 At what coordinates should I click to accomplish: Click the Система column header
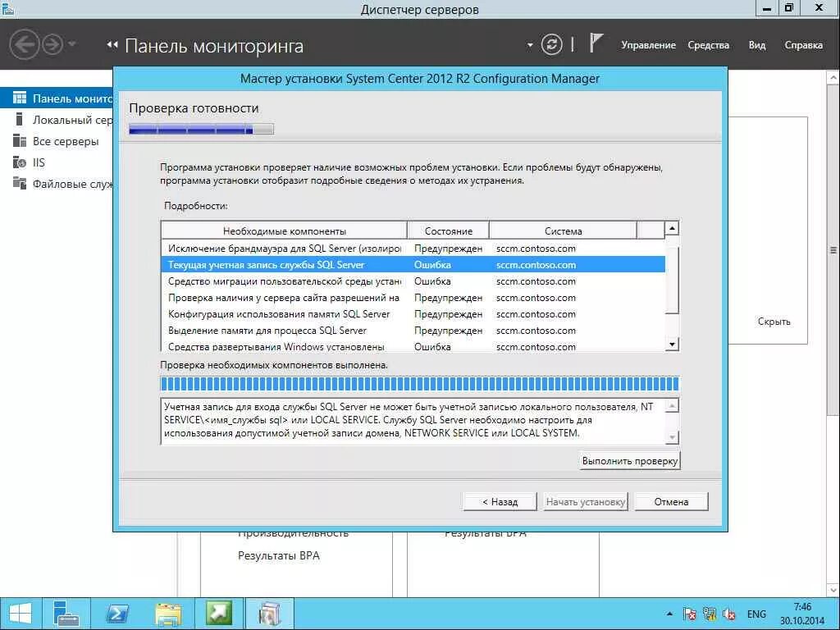(563, 231)
